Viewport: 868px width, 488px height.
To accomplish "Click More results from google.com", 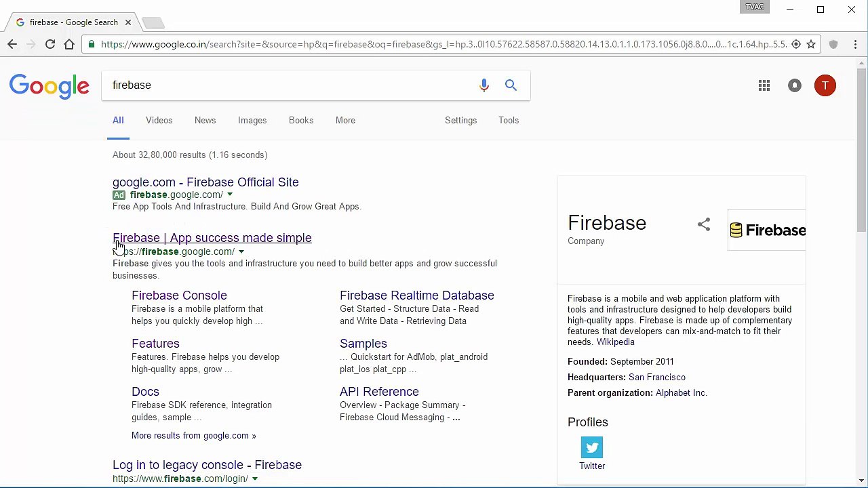I will [194, 436].
